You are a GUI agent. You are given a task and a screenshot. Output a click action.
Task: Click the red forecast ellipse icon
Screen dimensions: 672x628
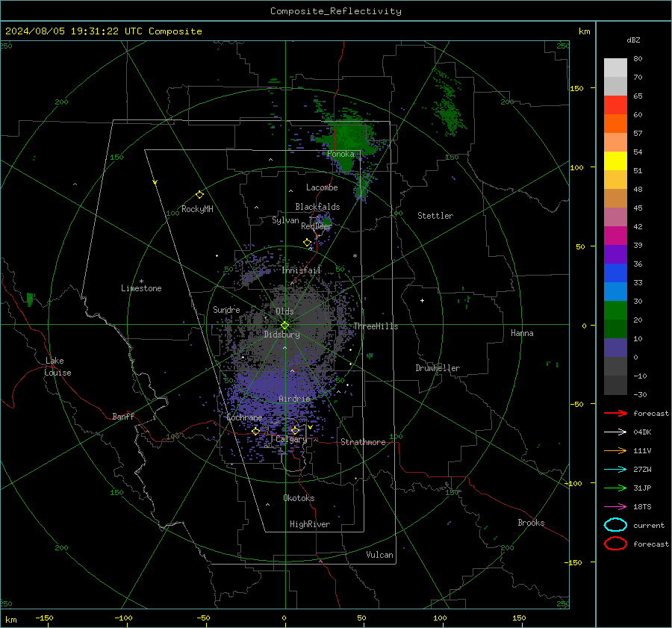pos(615,544)
